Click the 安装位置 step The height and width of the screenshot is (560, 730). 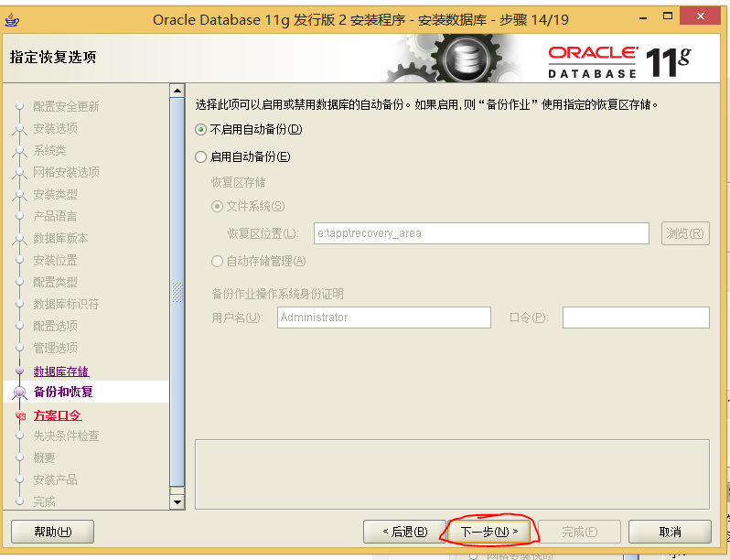coord(55,260)
